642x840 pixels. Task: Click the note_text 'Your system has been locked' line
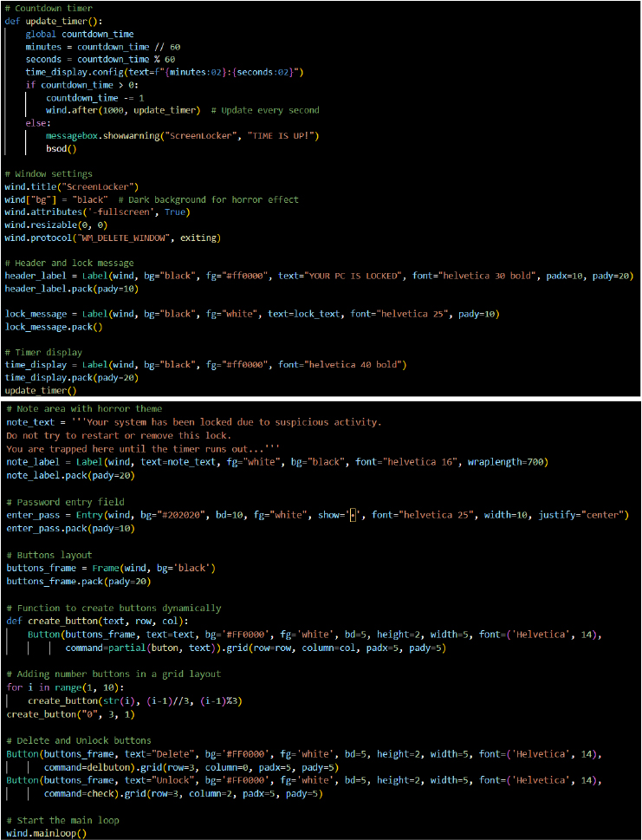pyautogui.click(x=194, y=422)
